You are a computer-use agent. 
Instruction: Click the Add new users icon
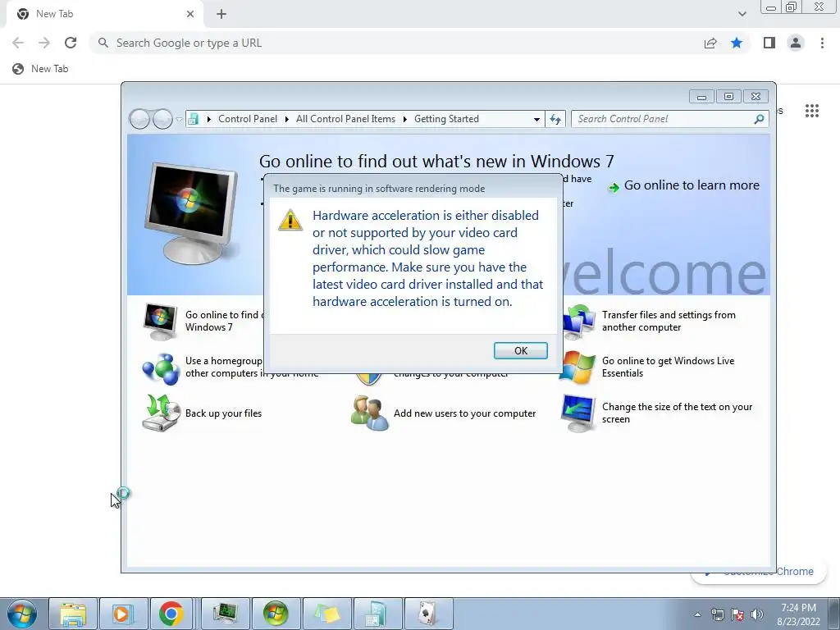pos(369,413)
